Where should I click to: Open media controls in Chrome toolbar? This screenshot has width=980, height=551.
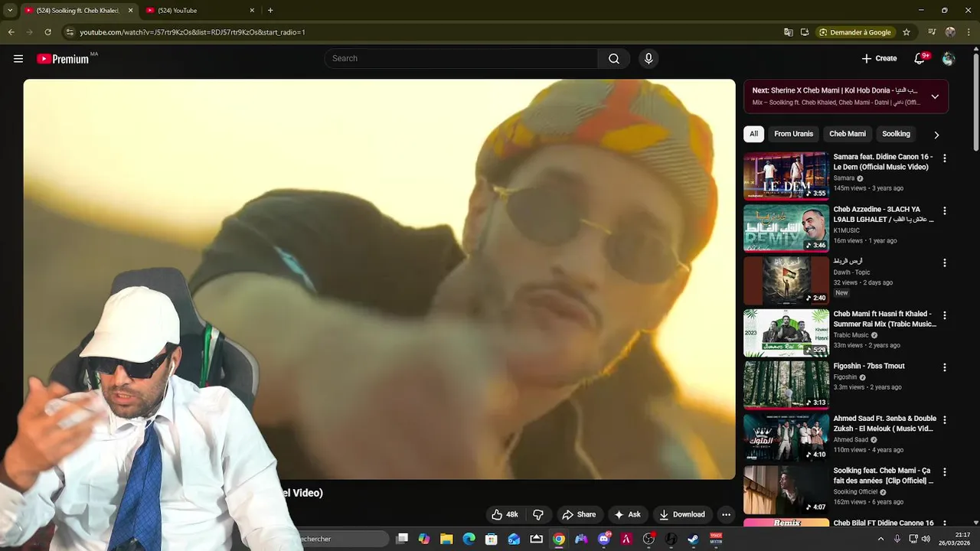tap(932, 32)
